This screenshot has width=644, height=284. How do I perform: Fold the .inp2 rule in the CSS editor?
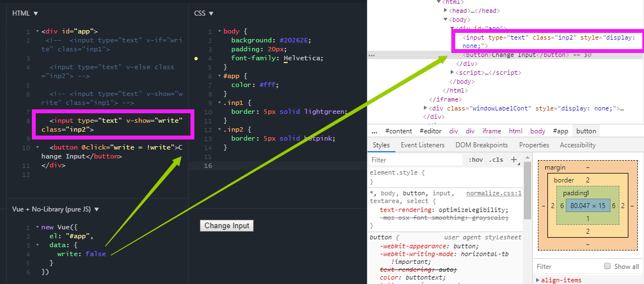220,129
